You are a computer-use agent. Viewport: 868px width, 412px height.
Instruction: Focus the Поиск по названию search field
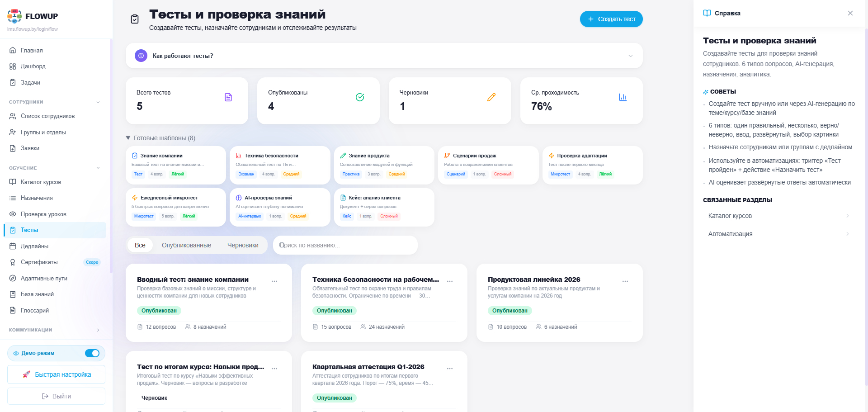tap(345, 245)
